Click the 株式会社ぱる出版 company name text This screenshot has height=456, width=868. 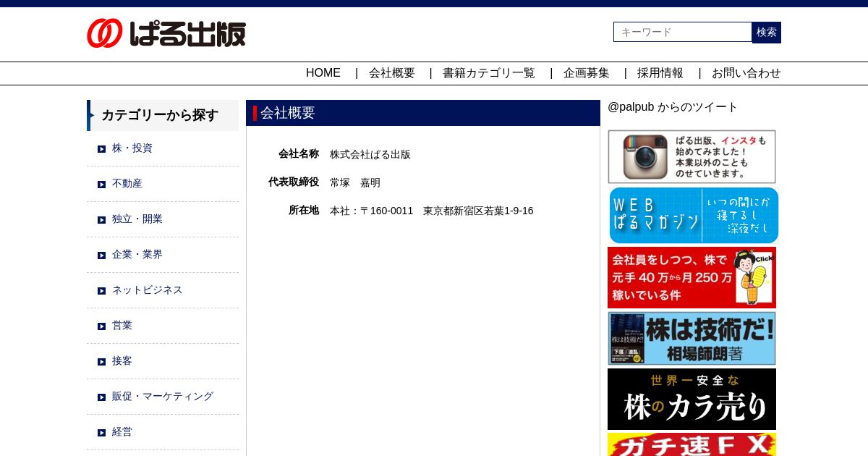[x=370, y=154]
